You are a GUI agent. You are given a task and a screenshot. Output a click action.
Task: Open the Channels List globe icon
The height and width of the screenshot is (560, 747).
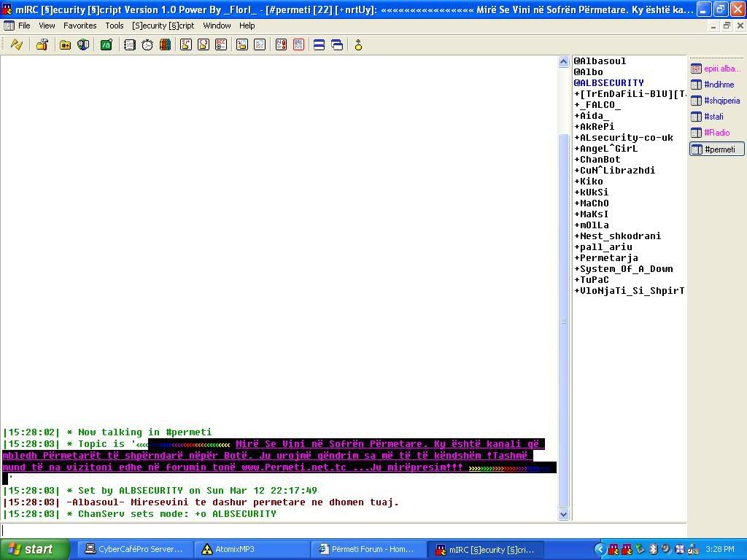tap(83, 44)
